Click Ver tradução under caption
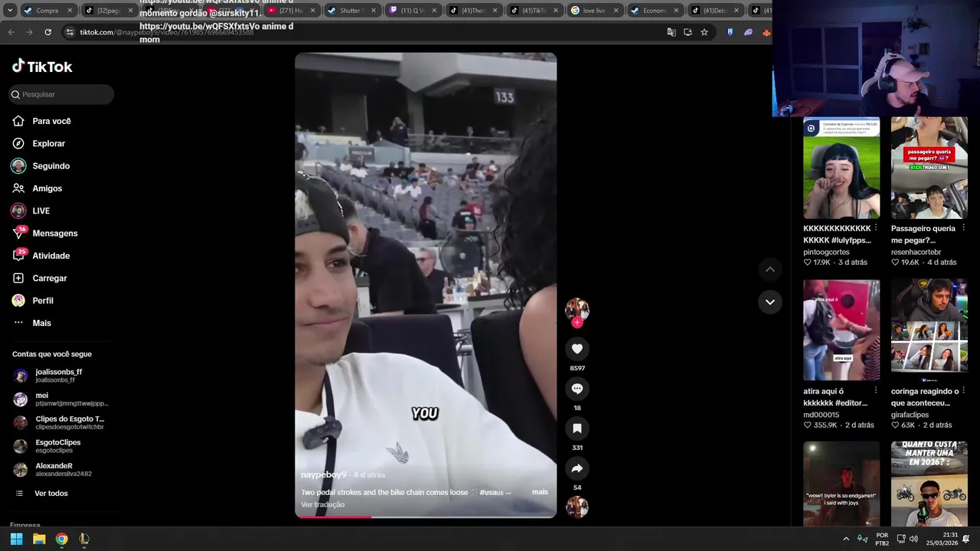Image resolution: width=980 pixels, height=551 pixels. click(322, 504)
